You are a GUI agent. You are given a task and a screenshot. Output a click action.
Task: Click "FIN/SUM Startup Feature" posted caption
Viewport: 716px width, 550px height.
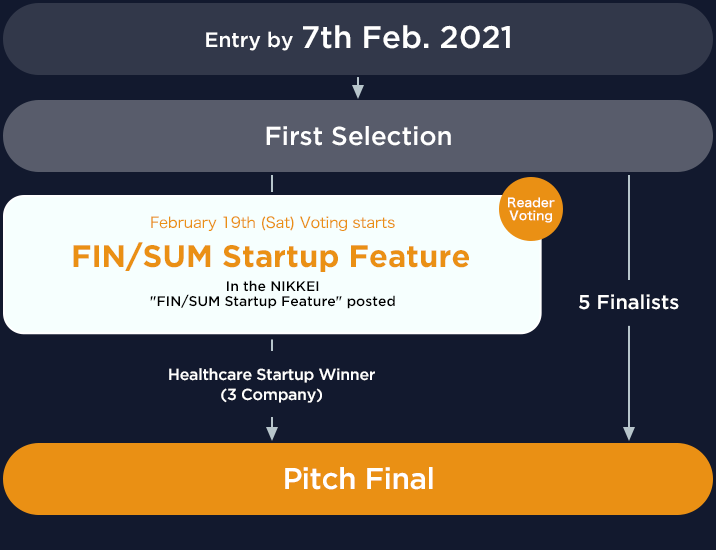coord(273,301)
